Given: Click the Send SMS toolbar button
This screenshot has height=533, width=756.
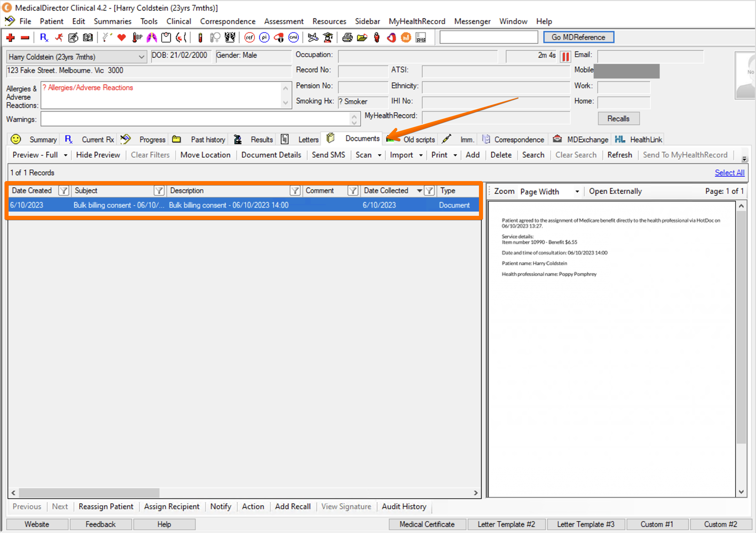Looking at the screenshot, I should click(x=329, y=155).
